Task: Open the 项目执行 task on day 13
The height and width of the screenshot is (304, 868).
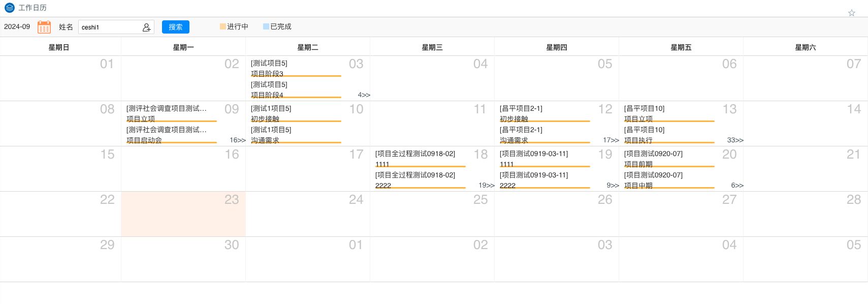Action: pos(638,140)
